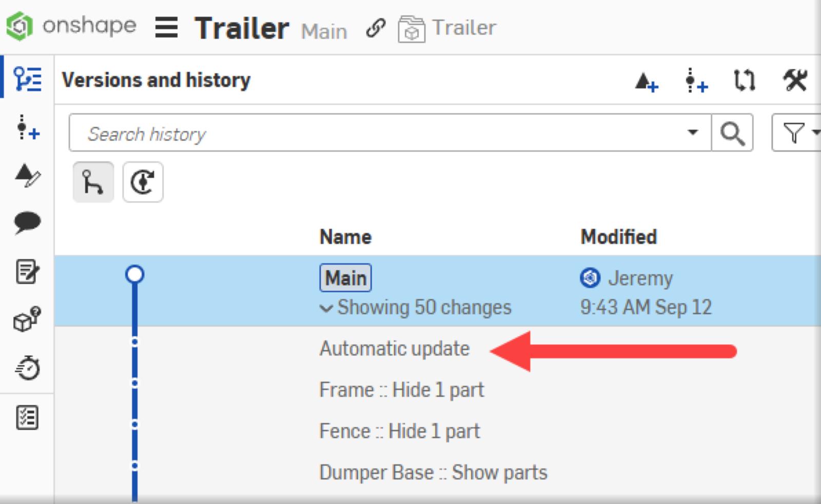Click the create branch icon in sidebar
The height and width of the screenshot is (504, 821).
pos(27,127)
